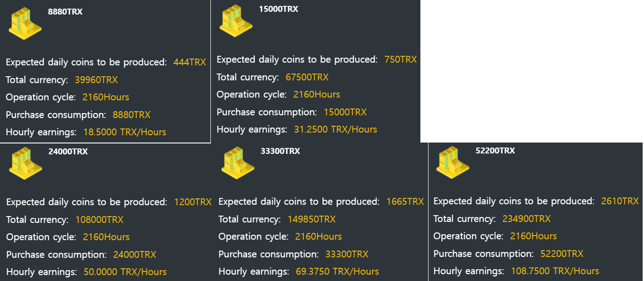The height and width of the screenshot is (281, 644).
Task: Click 2160Hours operation cycle on 52200TRX card
Action: click(x=534, y=237)
